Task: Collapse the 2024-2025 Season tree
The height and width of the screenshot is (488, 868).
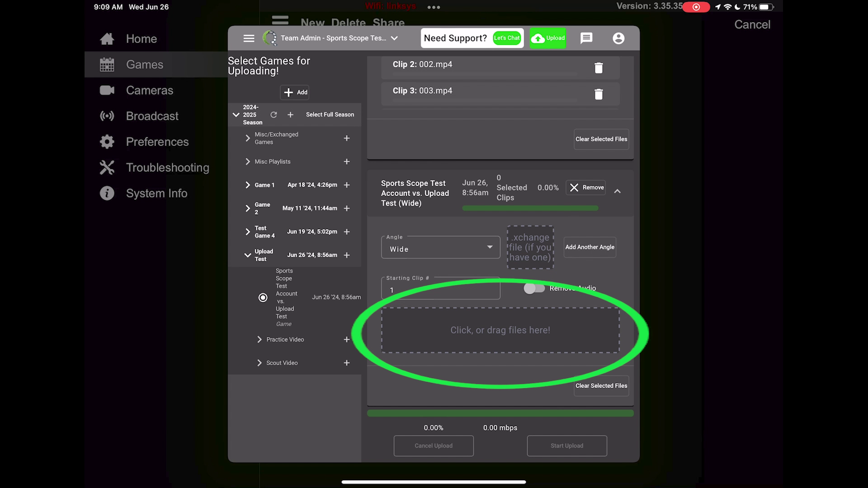Action: click(236, 115)
